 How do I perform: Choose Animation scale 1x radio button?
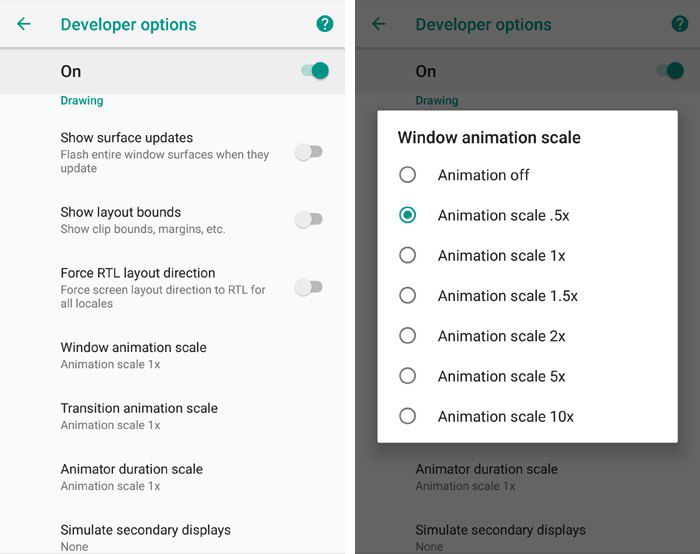click(x=407, y=255)
